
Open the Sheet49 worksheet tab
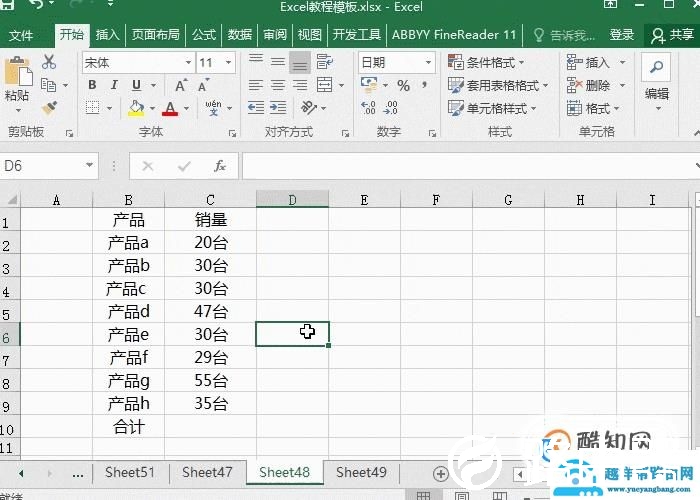coord(361,472)
